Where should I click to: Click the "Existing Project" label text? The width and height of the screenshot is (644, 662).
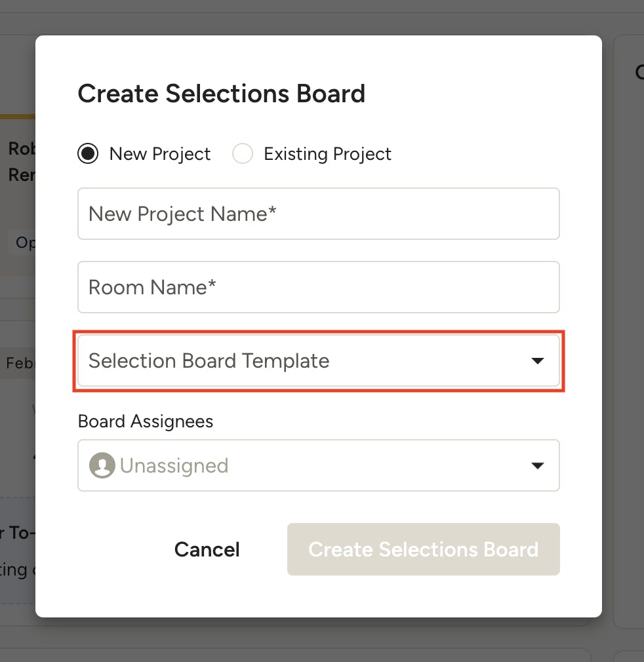click(327, 154)
